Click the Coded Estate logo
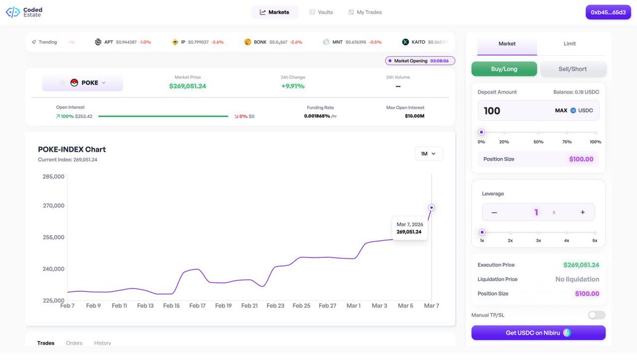This screenshot has width=637, height=364. coord(24,12)
